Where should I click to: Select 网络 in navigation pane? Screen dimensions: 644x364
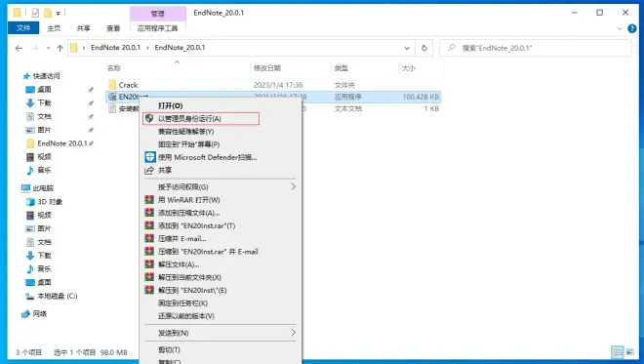[39, 314]
